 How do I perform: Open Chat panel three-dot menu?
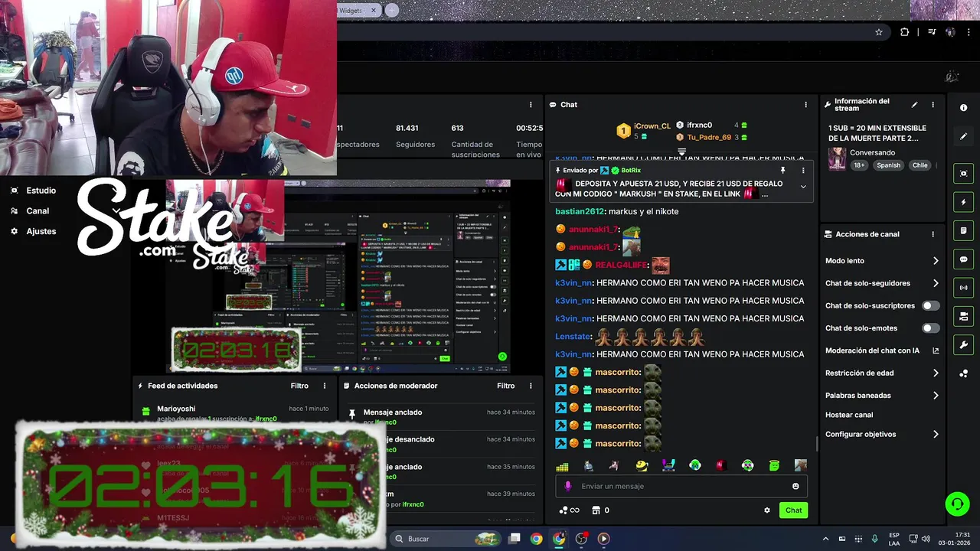pyautogui.click(x=805, y=105)
